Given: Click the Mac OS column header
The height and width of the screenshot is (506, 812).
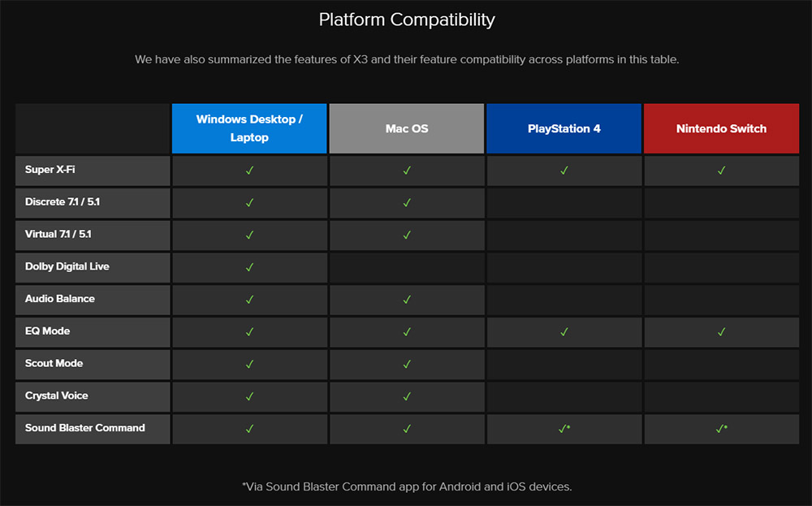Looking at the screenshot, I should click(x=407, y=128).
